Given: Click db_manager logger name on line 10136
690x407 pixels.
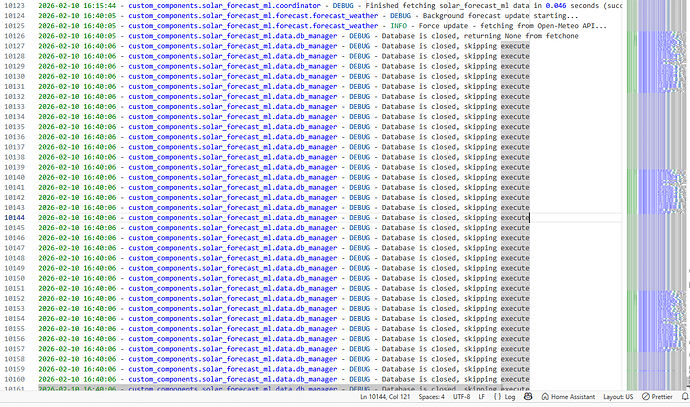Looking at the screenshot, I should tap(232, 137).
